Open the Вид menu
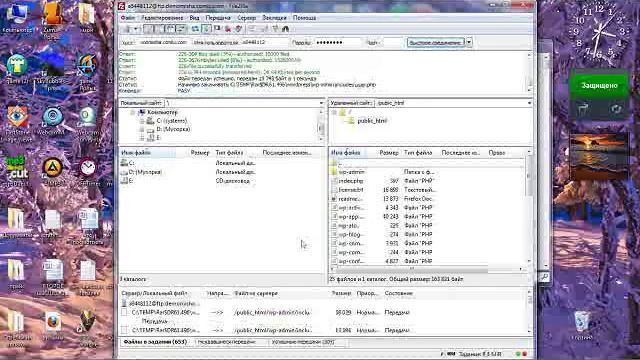640x360 pixels. pos(194,18)
